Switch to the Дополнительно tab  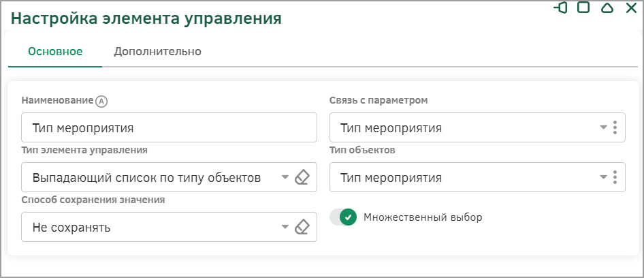158,52
